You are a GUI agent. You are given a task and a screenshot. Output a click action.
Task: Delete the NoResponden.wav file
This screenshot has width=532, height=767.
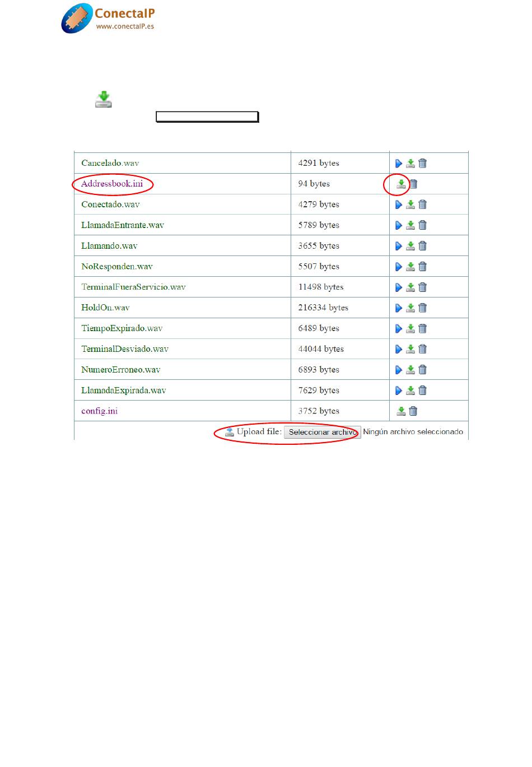point(423,267)
